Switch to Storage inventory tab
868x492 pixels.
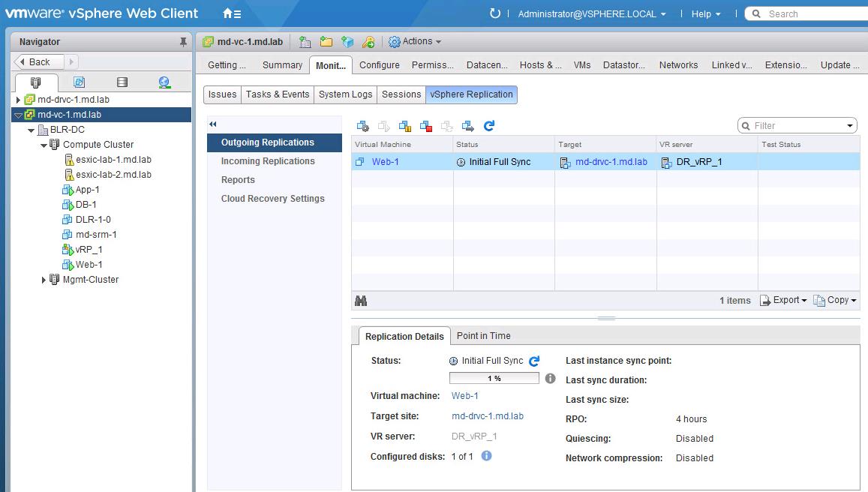122,82
